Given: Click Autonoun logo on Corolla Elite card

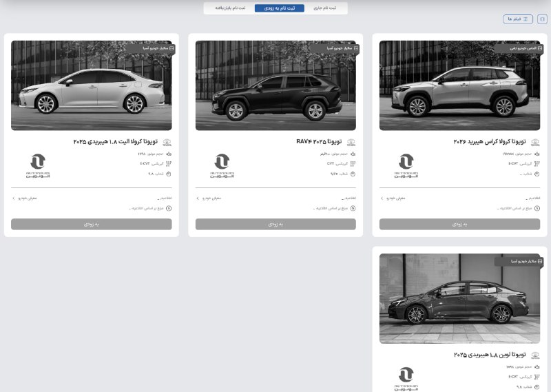Looking at the screenshot, I should [x=38, y=165].
